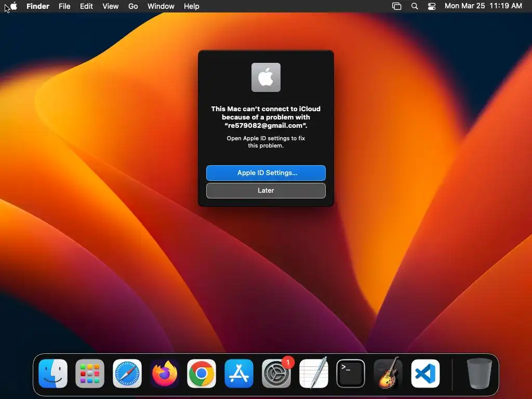This screenshot has height=399, width=532.
Task: Open System Settings with notification badge
Action: (276, 374)
